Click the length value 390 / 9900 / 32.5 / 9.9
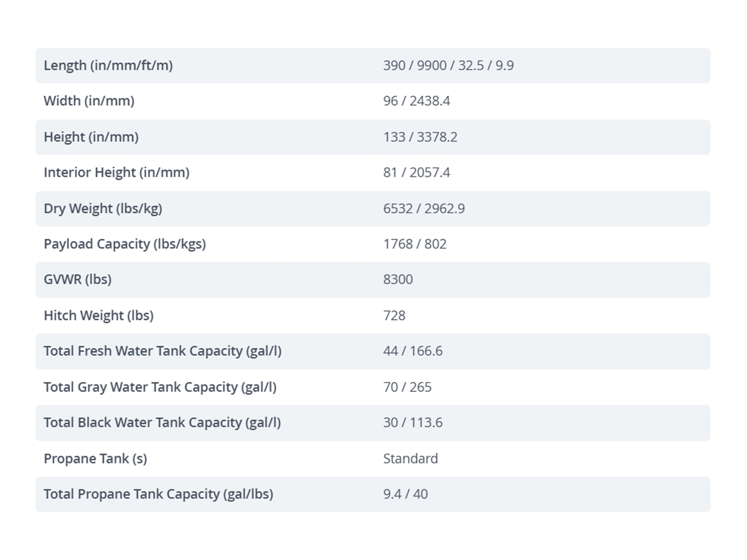 pos(448,65)
